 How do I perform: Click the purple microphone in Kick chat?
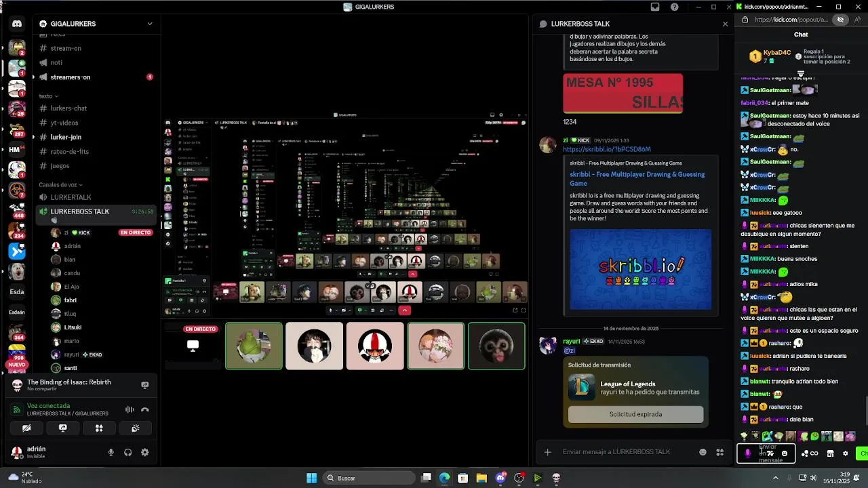pos(748,453)
